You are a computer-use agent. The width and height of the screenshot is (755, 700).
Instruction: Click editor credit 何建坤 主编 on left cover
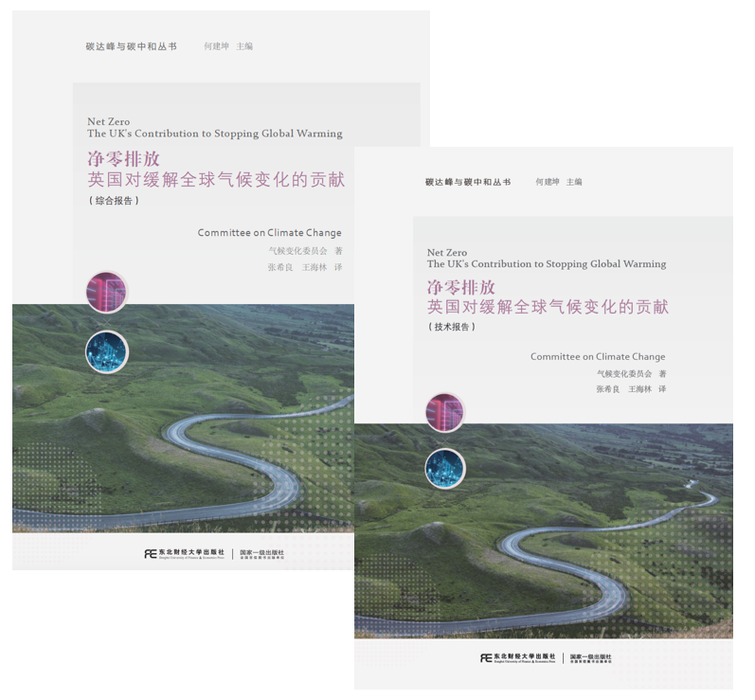click(228, 46)
